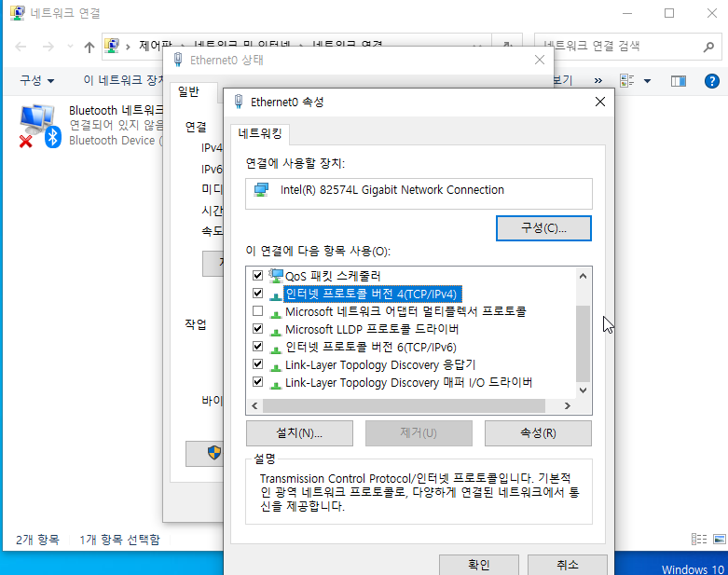The width and height of the screenshot is (728, 575).
Task: Close the Ethernet0 속성 dialog
Action: click(600, 102)
